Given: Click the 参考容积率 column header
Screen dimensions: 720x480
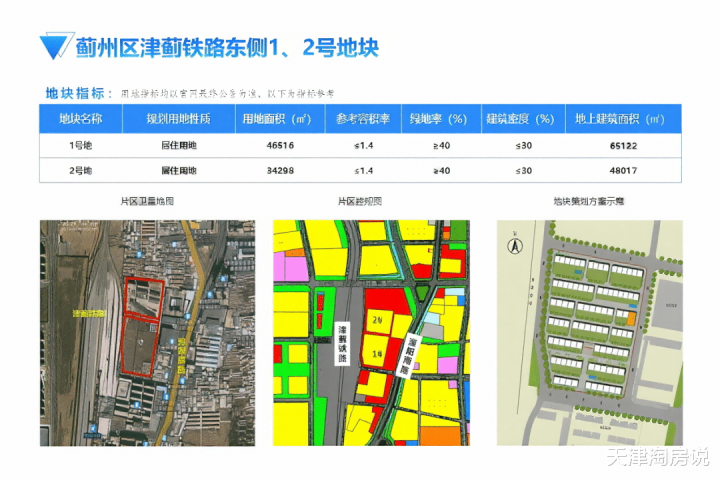Looking at the screenshot, I should [x=363, y=119].
